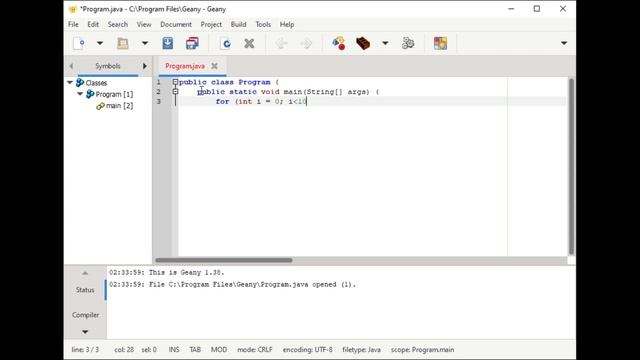Click the MOD status bar indicator
Screen dimensions: 640x360
(x=219, y=350)
